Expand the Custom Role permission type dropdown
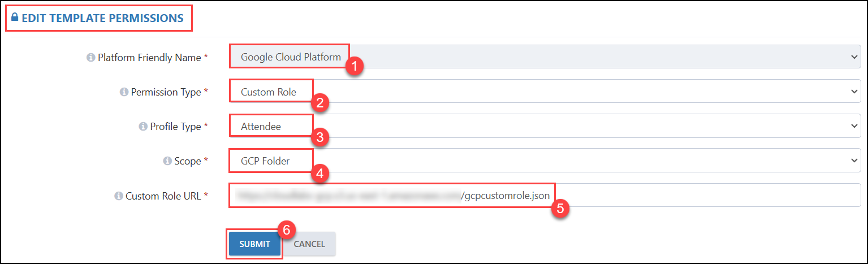 pos(545,92)
